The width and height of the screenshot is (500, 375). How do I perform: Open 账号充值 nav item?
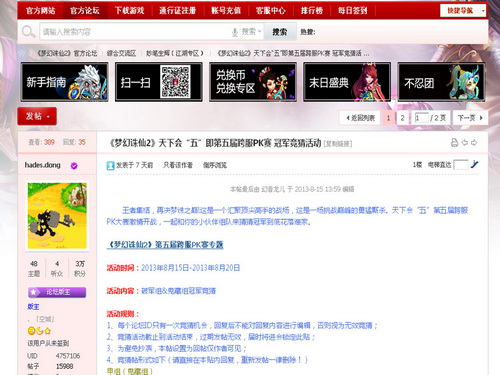tap(226, 11)
